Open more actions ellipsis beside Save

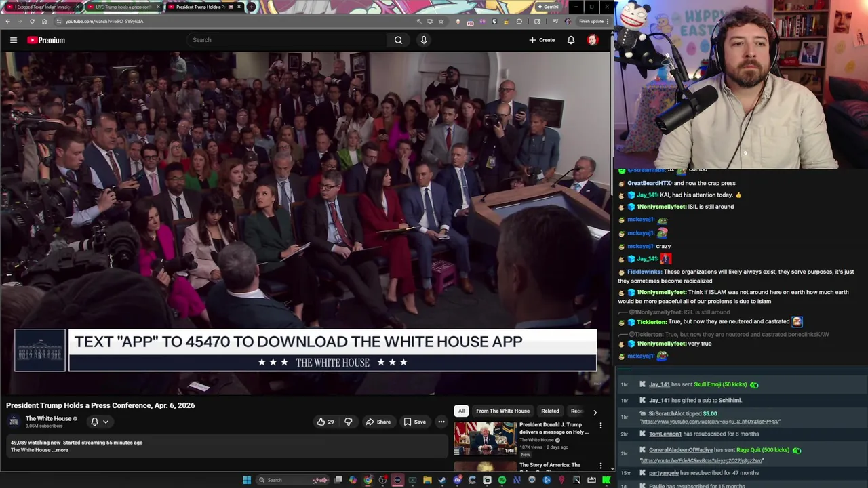pos(441,422)
